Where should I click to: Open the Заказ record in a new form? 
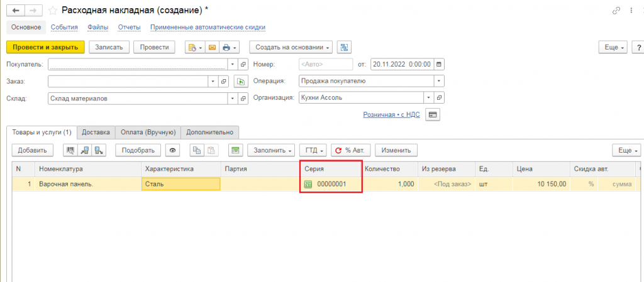click(223, 82)
